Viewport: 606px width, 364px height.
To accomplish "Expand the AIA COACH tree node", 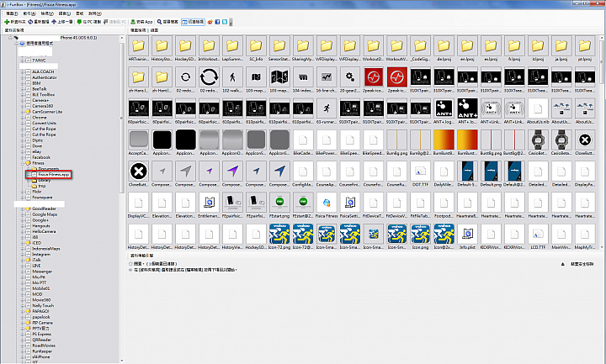I will pyautogui.click(x=23, y=71).
